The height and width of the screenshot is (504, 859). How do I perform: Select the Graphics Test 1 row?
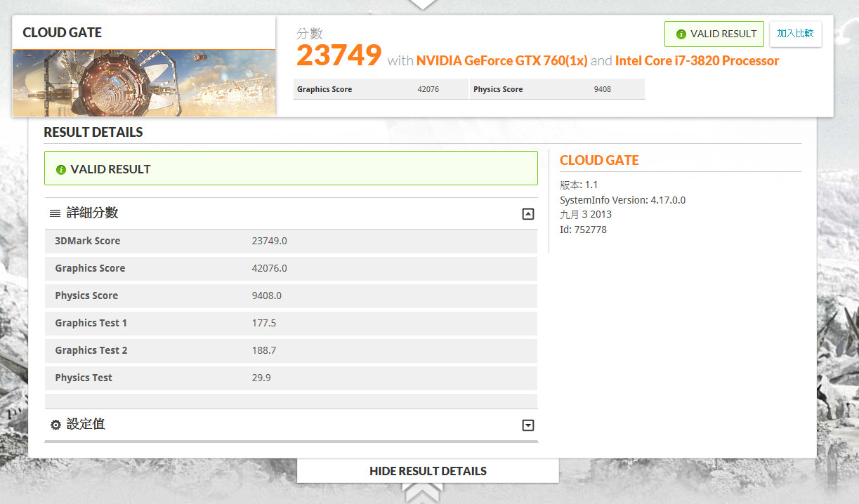coord(290,323)
